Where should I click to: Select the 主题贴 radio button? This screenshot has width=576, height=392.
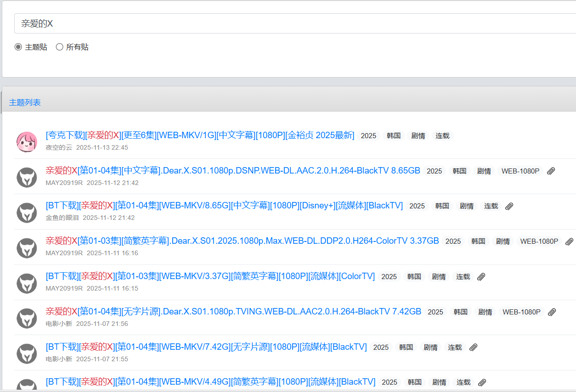[x=18, y=47]
